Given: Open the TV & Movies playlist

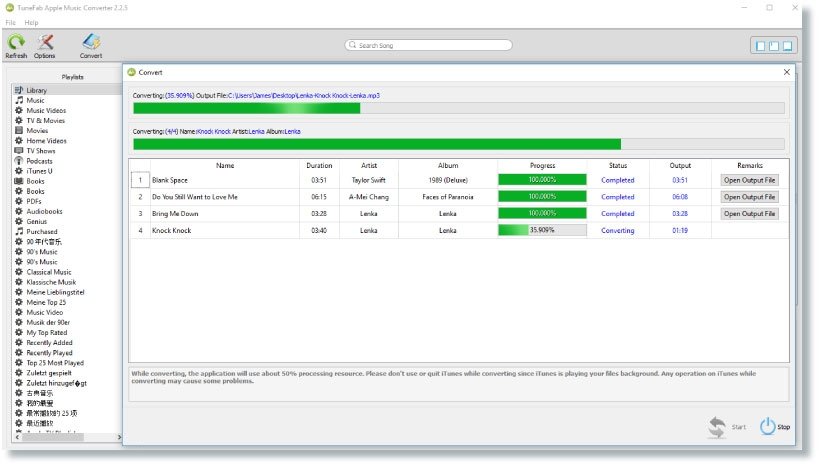Looking at the screenshot, I should point(45,121).
